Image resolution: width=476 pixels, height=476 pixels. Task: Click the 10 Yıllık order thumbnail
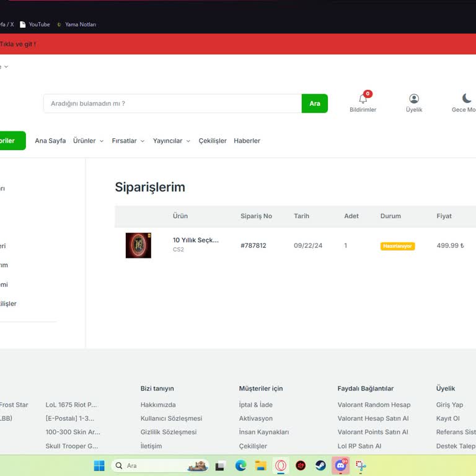[138, 245]
